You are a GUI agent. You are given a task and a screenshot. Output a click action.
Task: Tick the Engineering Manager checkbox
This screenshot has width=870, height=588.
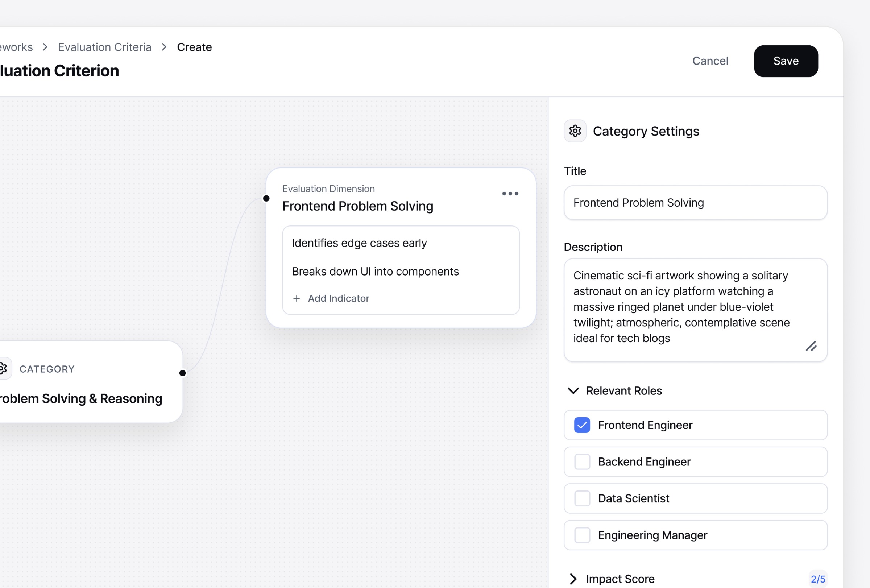pyautogui.click(x=582, y=535)
